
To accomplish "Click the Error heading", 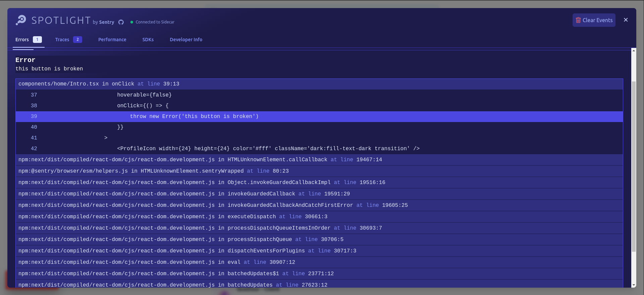I will click(25, 60).
